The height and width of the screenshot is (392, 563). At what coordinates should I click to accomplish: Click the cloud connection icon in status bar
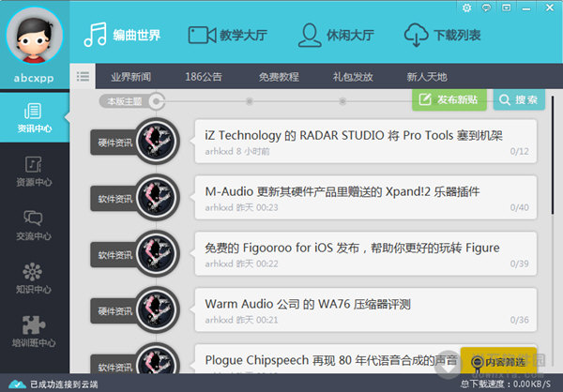(17, 384)
